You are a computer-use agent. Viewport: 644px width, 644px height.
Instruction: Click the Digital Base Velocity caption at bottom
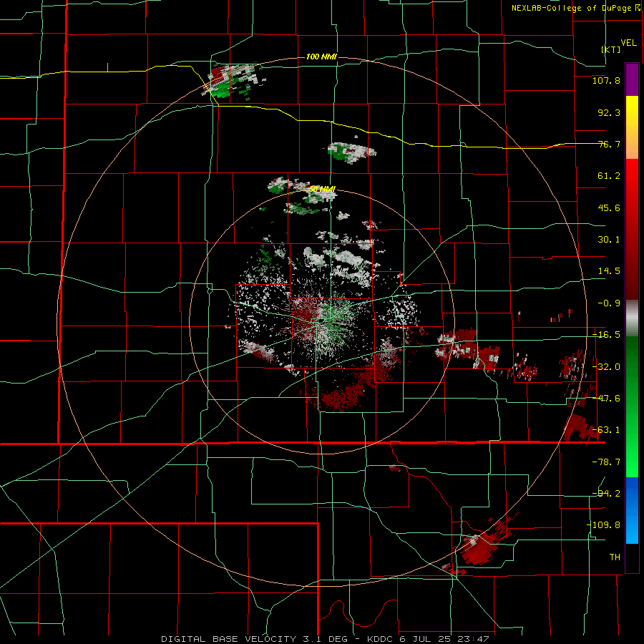tap(325, 639)
